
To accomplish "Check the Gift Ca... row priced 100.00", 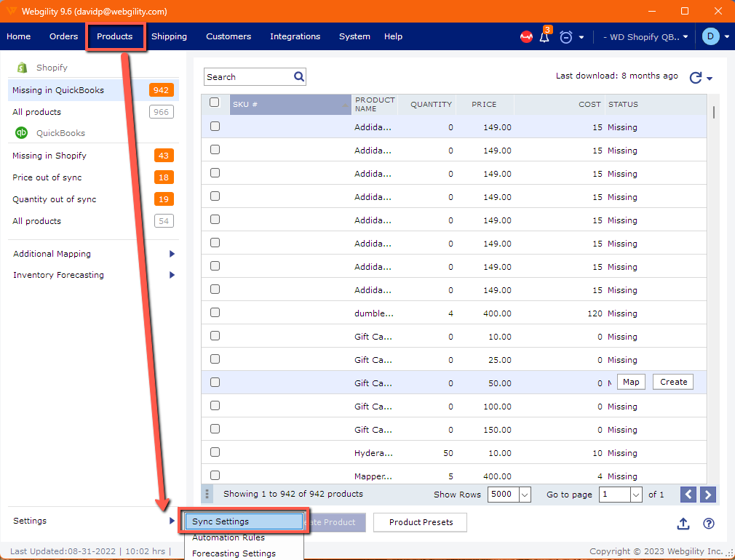I will click(215, 405).
